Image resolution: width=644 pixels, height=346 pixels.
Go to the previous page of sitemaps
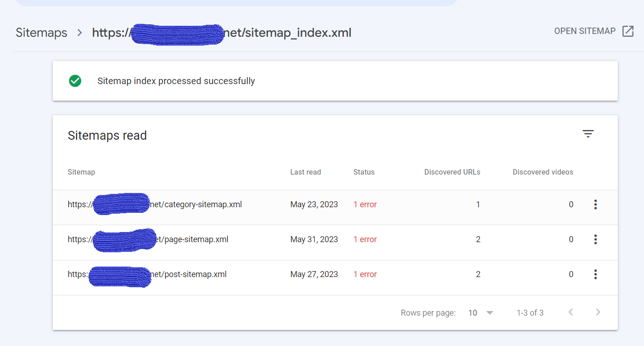point(571,312)
